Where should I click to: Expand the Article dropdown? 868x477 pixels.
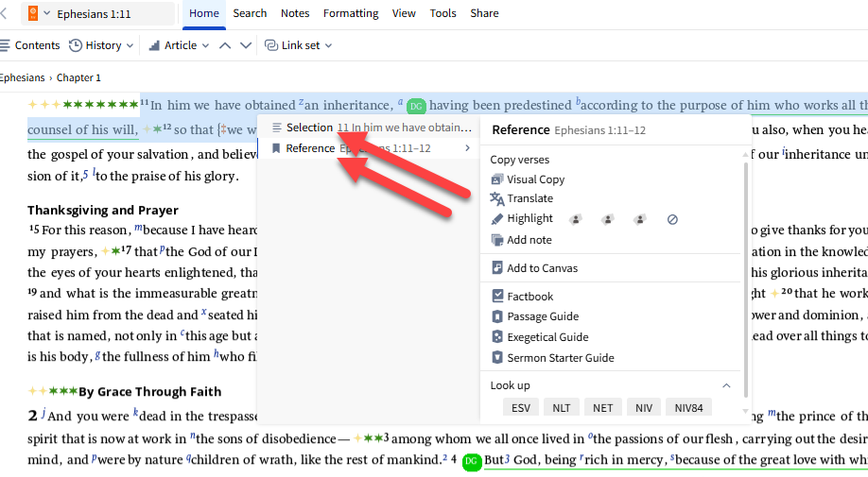coord(205,46)
